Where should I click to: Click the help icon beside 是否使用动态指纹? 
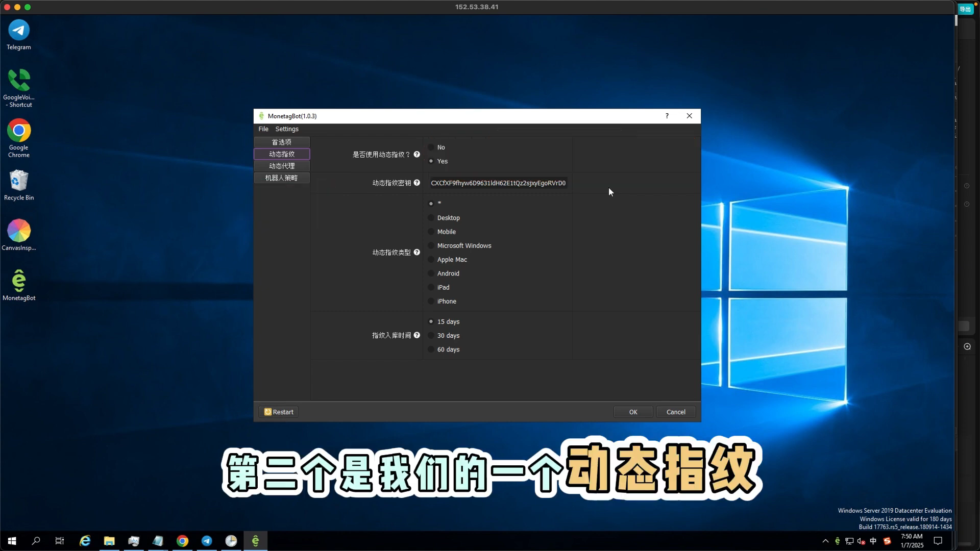tap(417, 154)
